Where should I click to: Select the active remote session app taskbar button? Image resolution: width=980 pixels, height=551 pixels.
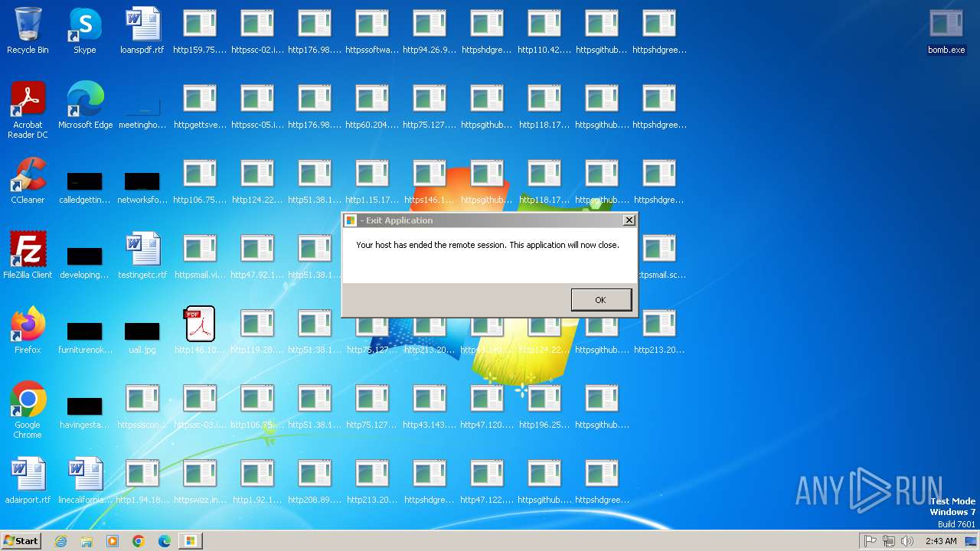191,541
